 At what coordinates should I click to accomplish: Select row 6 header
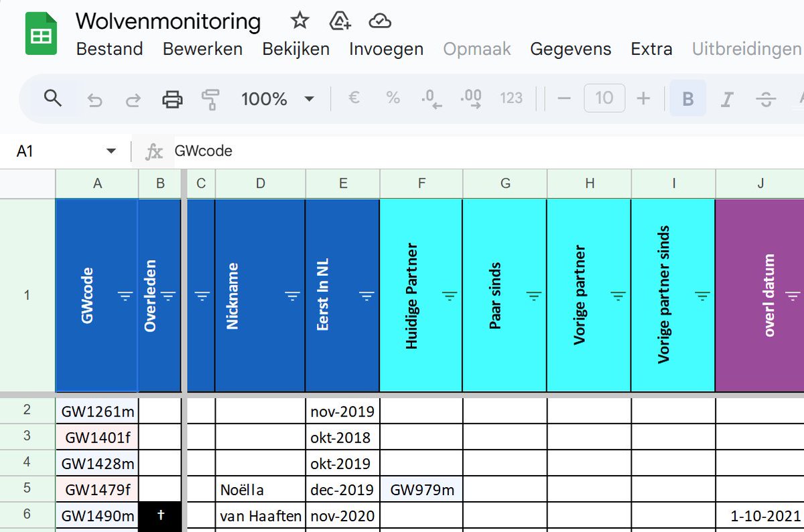[27, 515]
